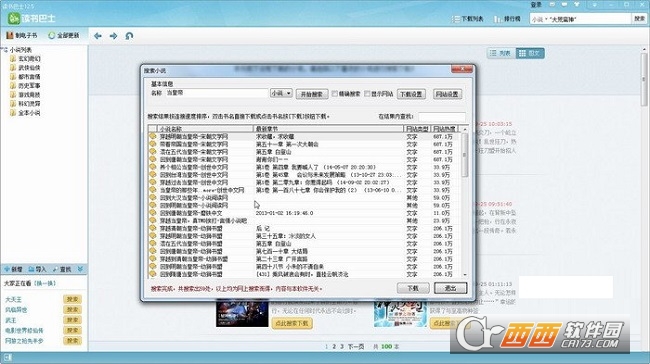
Task: Click main window vertical scrollbar thumb
Action: point(644,79)
